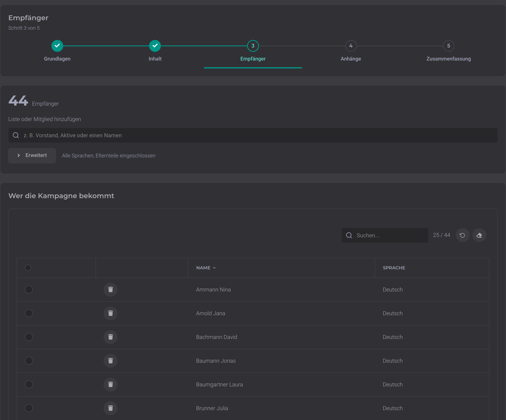Click trash icon for Bachmann David
The height and width of the screenshot is (420, 506).
110,337
